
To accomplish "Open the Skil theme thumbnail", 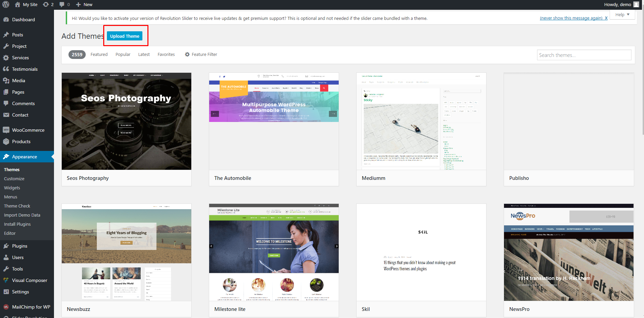I will [421, 252].
